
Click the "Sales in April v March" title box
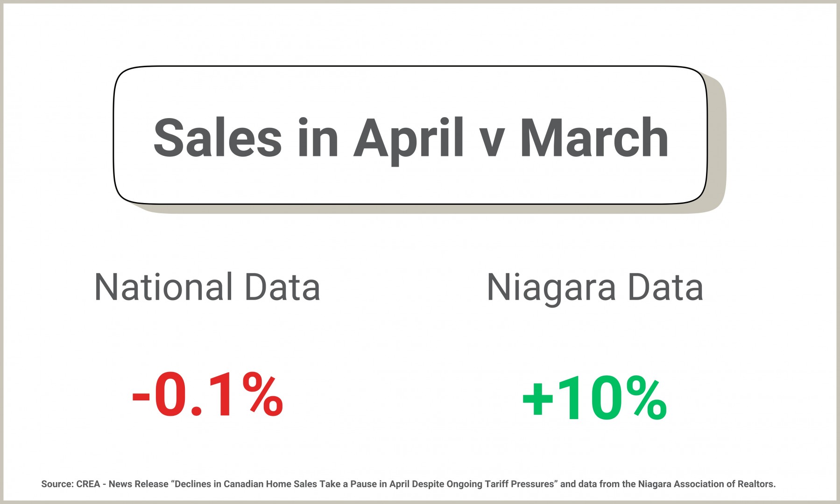click(410, 135)
